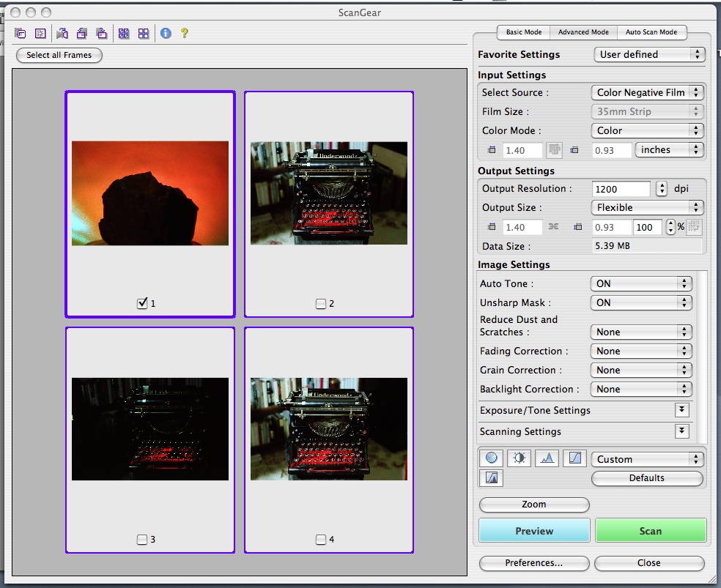Click the yellow question mark Help icon
The image size is (721, 588).
coord(185,33)
